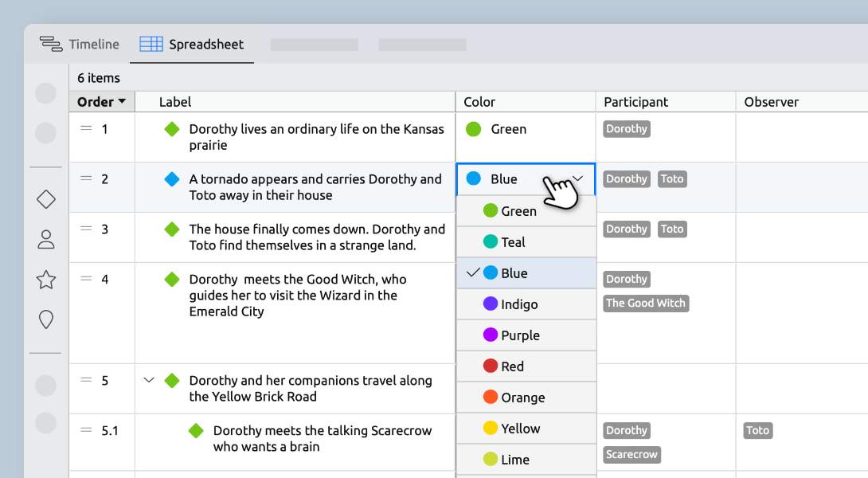The image size is (868, 478).
Task: Click the empty Observer cell of row 4
Action: click(802, 313)
